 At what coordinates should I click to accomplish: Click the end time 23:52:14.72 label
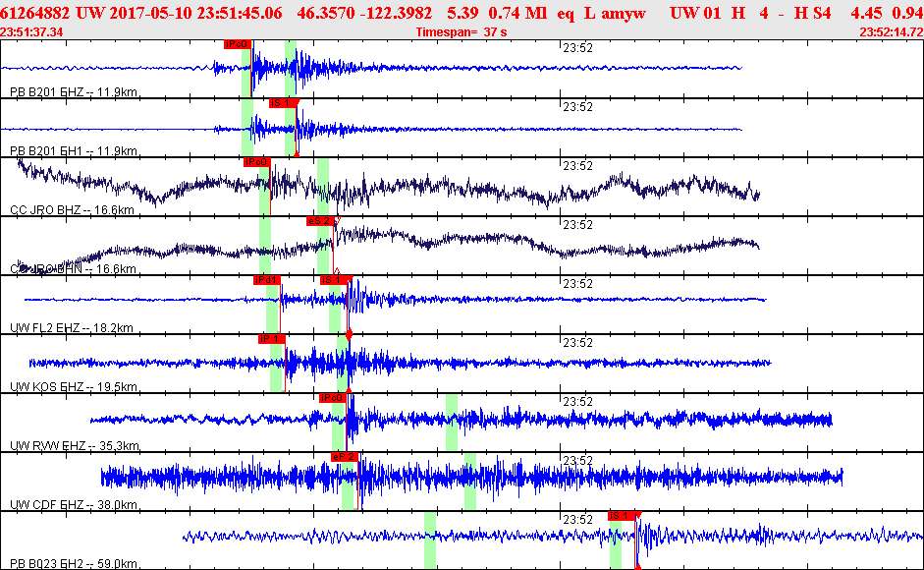(891, 32)
